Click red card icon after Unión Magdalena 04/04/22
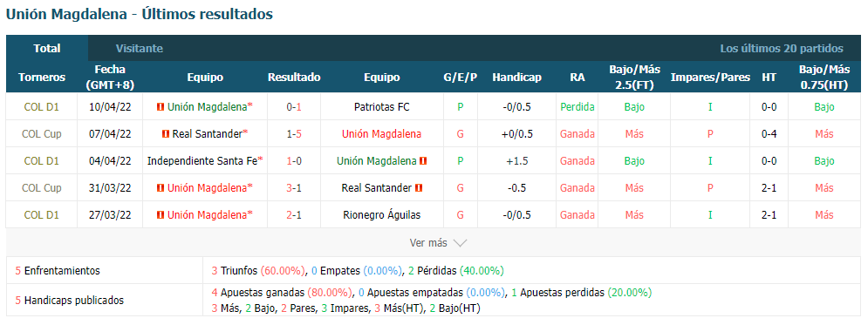The width and height of the screenshot is (868, 325). click(x=423, y=161)
